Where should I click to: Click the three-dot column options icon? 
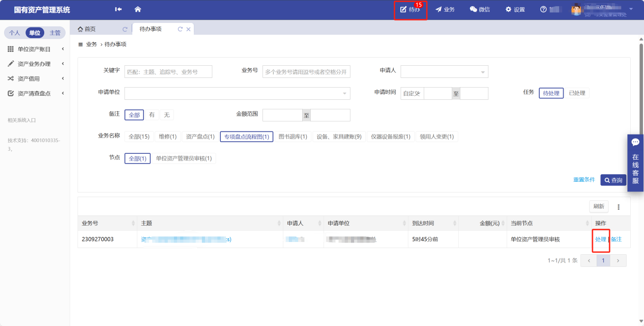[x=619, y=207]
